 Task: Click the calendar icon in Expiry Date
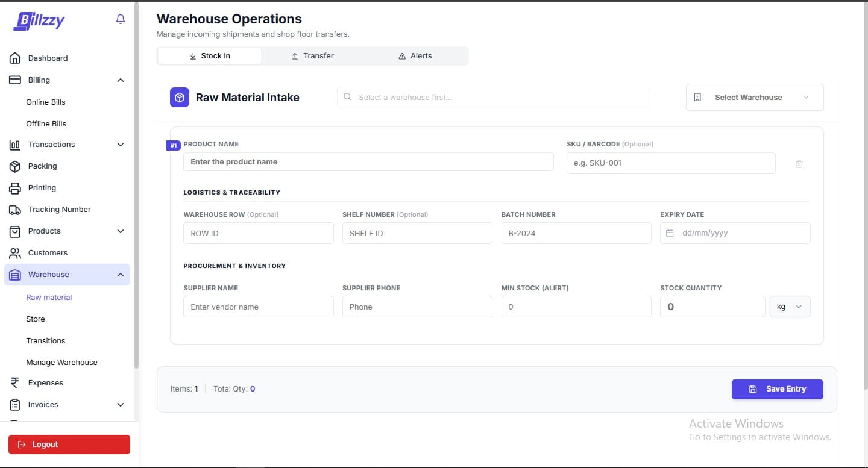(x=670, y=233)
